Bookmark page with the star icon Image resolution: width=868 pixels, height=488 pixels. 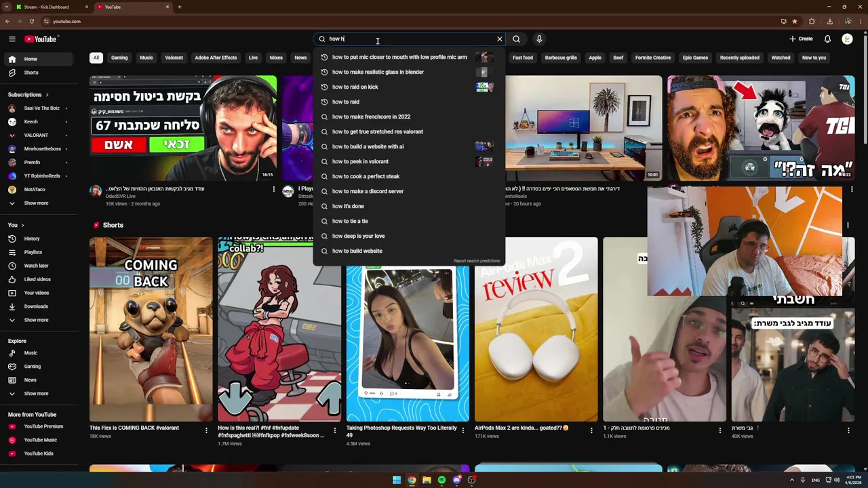tap(795, 21)
